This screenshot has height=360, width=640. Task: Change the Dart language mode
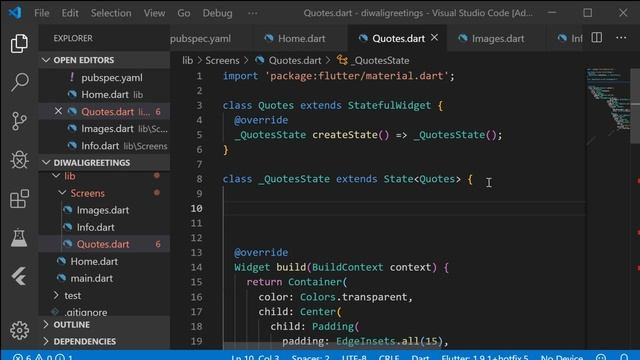(420, 357)
